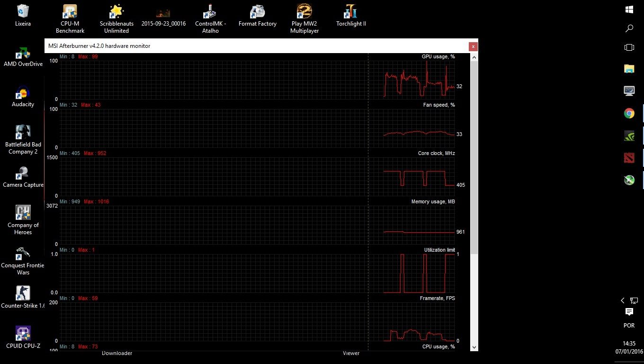This screenshot has width=644, height=364.
Task: Launch CPU-M Benchmark desktop shortcut
Action: pyautogui.click(x=70, y=19)
